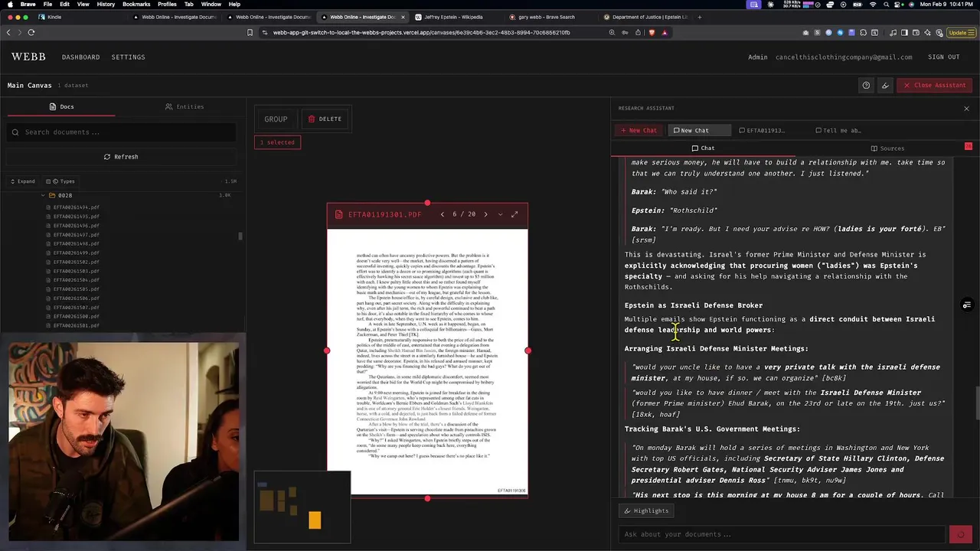
Task: Click the document tree scrollbar thumb
Action: pyautogui.click(x=240, y=236)
